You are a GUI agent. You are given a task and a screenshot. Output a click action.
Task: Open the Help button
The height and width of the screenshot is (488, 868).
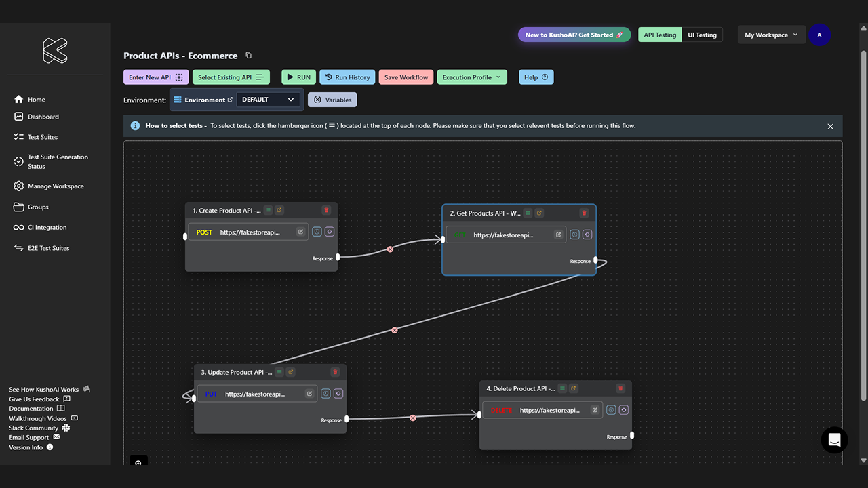tap(536, 77)
